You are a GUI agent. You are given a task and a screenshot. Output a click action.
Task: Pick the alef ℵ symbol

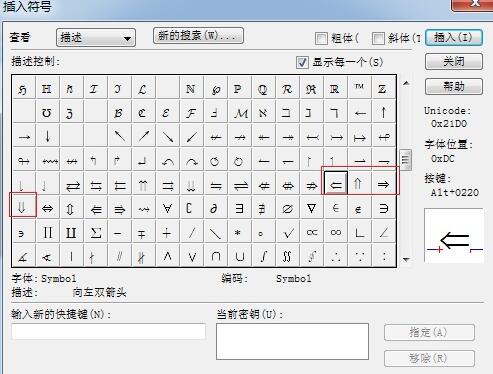pos(263,112)
